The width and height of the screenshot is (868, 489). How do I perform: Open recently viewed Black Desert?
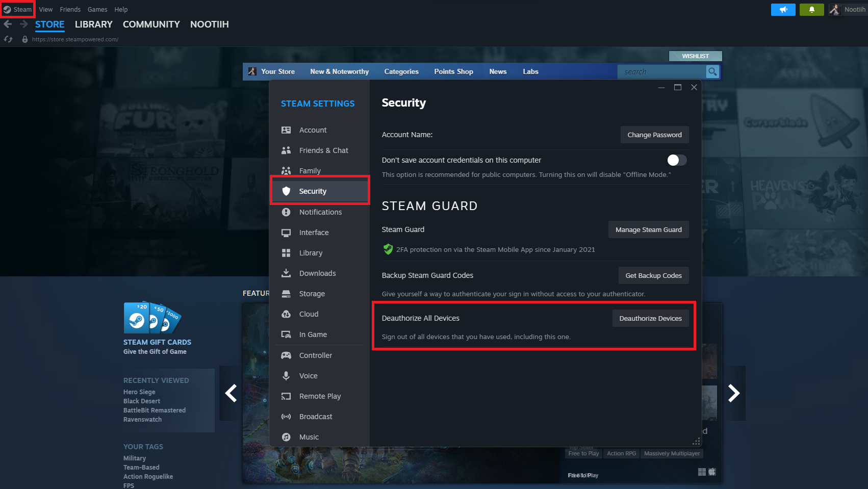point(142,401)
